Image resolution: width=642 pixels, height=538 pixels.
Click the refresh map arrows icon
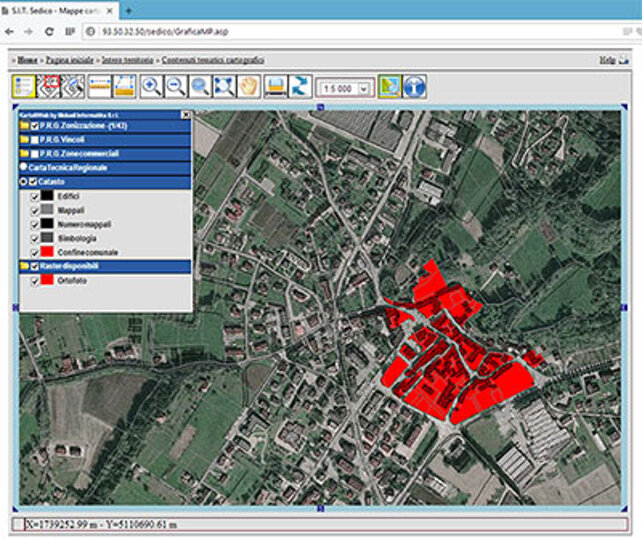(x=298, y=87)
